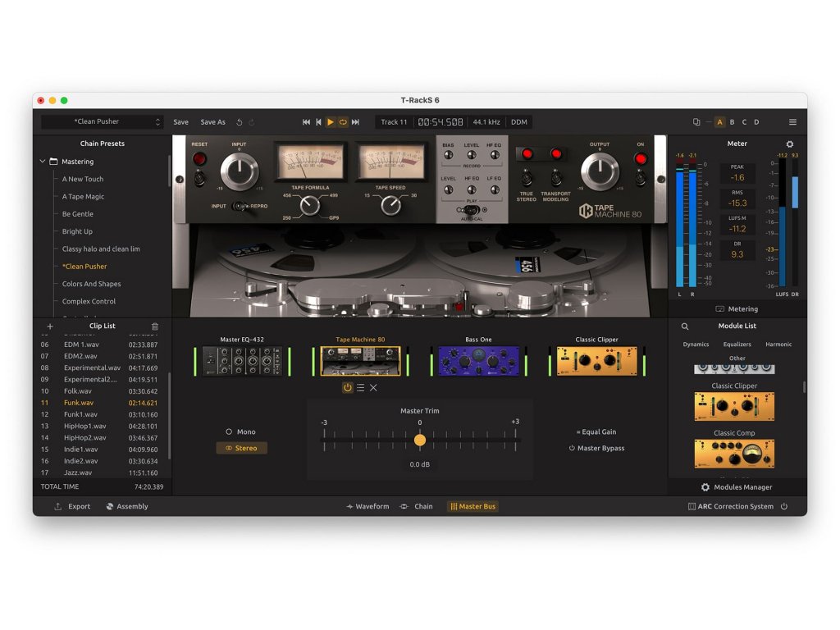Select Bass One module thumbnail
This screenshot has width=840, height=630.
pos(478,361)
